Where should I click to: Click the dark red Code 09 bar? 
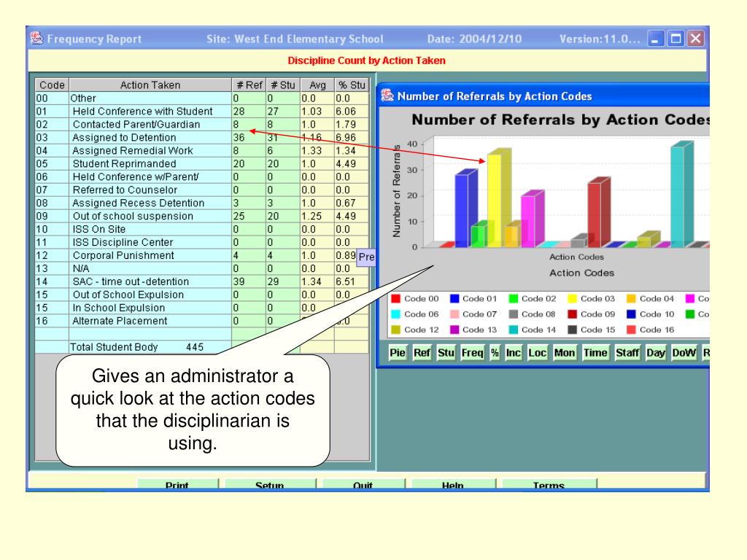coord(599,212)
